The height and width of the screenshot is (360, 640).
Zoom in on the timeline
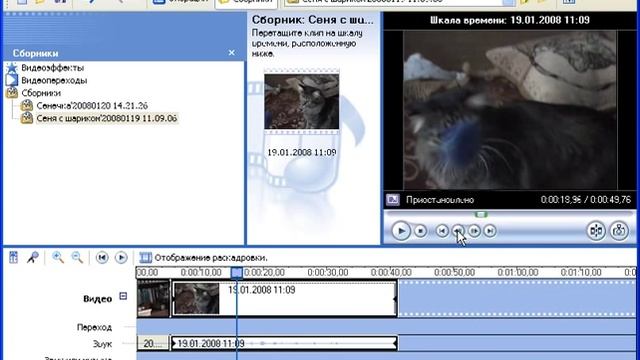58,257
